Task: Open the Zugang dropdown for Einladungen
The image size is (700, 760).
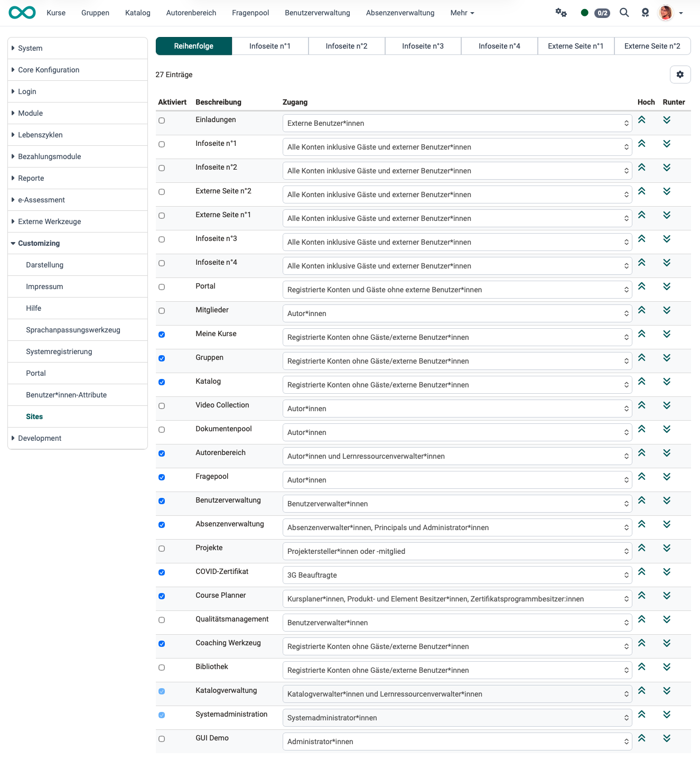Action: point(456,123)
